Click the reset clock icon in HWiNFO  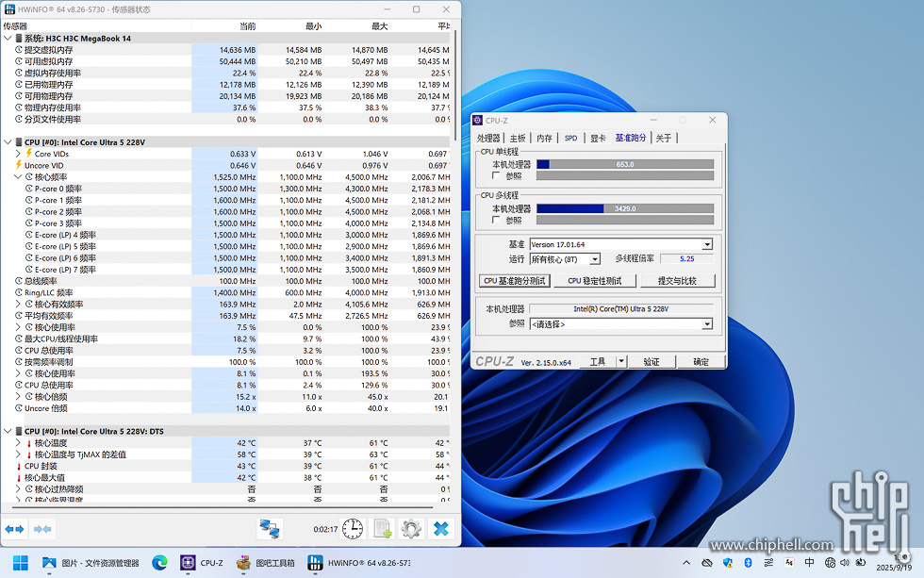coord(353,529)
